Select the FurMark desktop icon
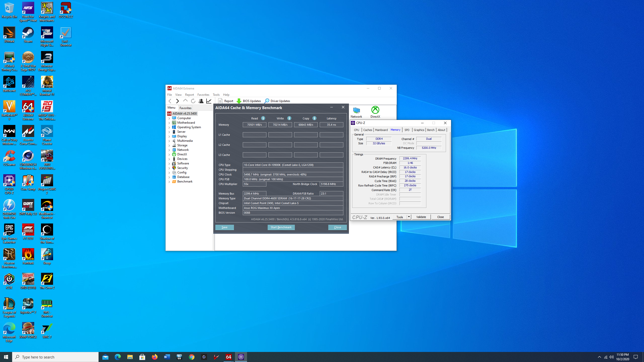The width and height of the screenshot is (644, 362). click(x=28, y=257)
